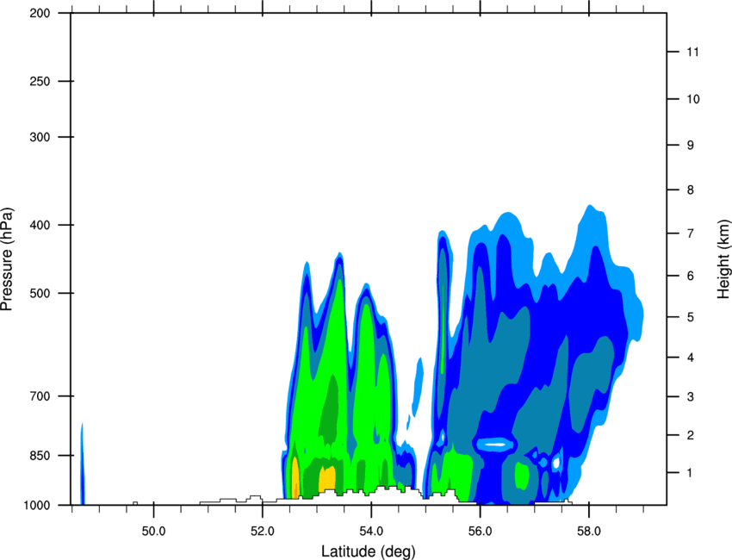Click the 10 km height label
Viewport: 732px width, 560px height.
point(692,99)
